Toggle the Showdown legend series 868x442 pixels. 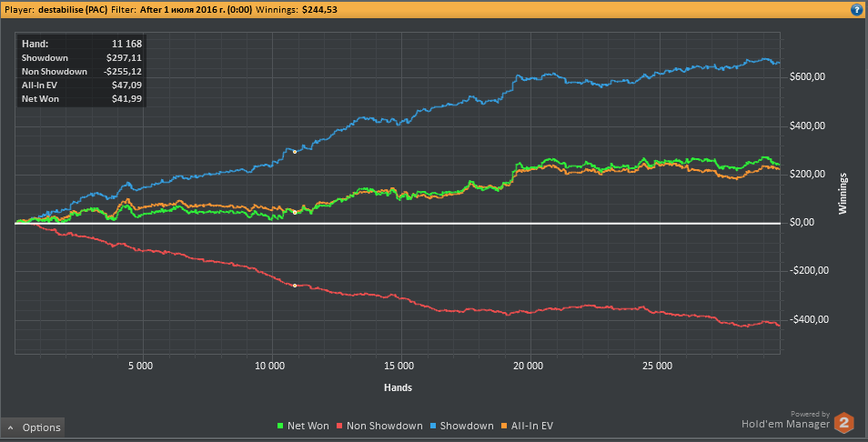(x=461, y=426)
